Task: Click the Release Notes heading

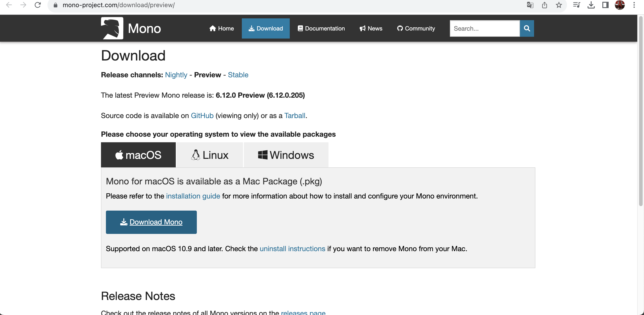Action: [138, 296]
